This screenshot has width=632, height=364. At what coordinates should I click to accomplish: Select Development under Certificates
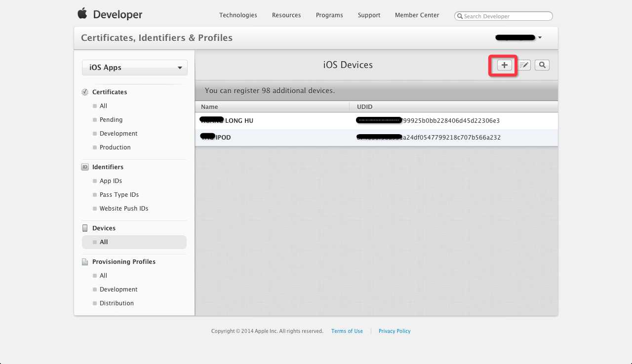coord(118,134)
